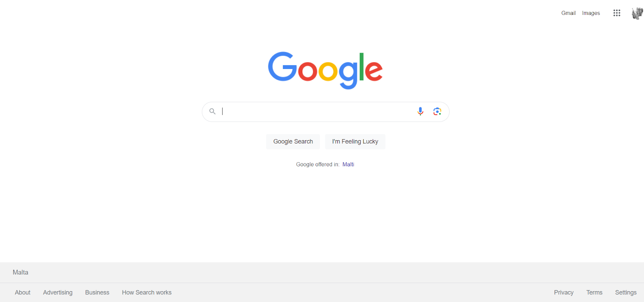Click the microphone voice search icon
The height and width of the screenshot is (302, 644).
point(420,112)
